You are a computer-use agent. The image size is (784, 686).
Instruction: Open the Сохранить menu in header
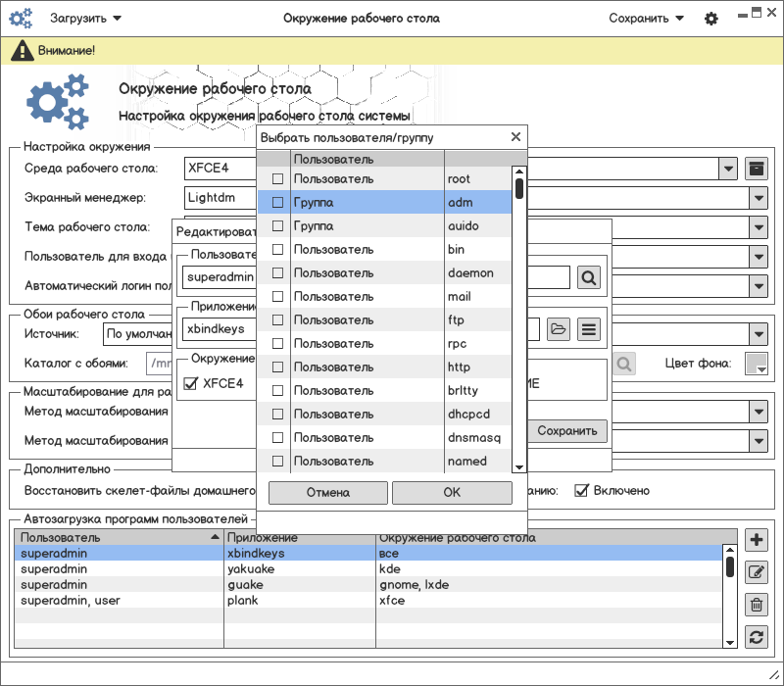(646, 18)
